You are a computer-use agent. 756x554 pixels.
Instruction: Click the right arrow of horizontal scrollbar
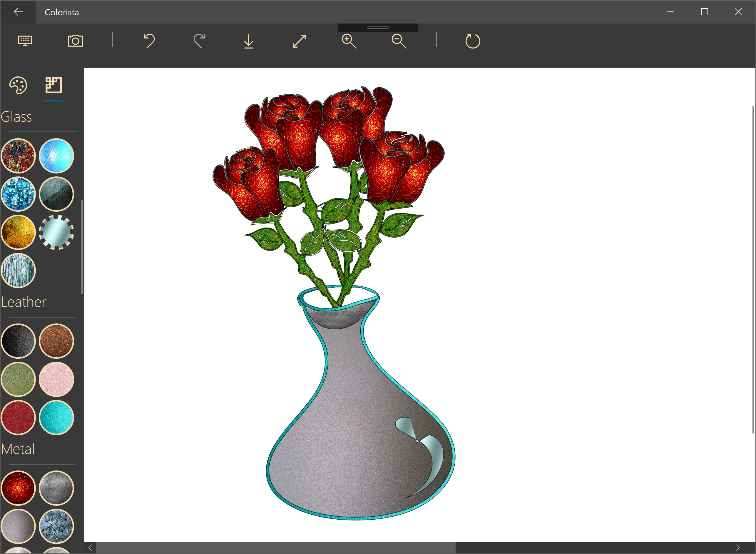pos(737,548)
